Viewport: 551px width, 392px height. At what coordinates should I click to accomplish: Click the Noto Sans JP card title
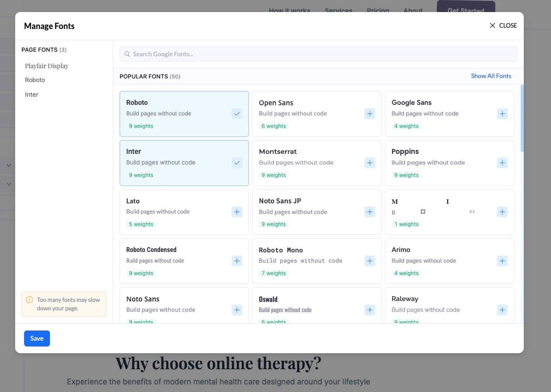pos(280,201)
